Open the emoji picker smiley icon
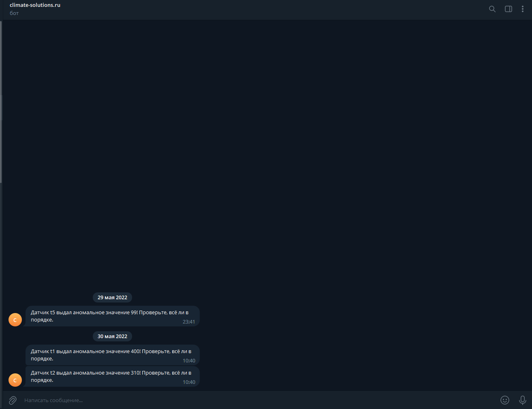The width and height of the screenshot is (532, 409). click(x=505, y=400)
